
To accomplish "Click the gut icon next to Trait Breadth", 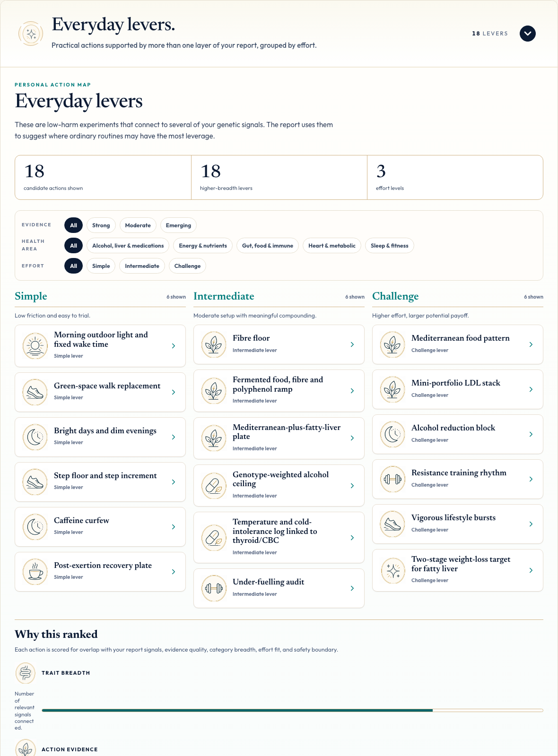I will click(x=26, y=673).
